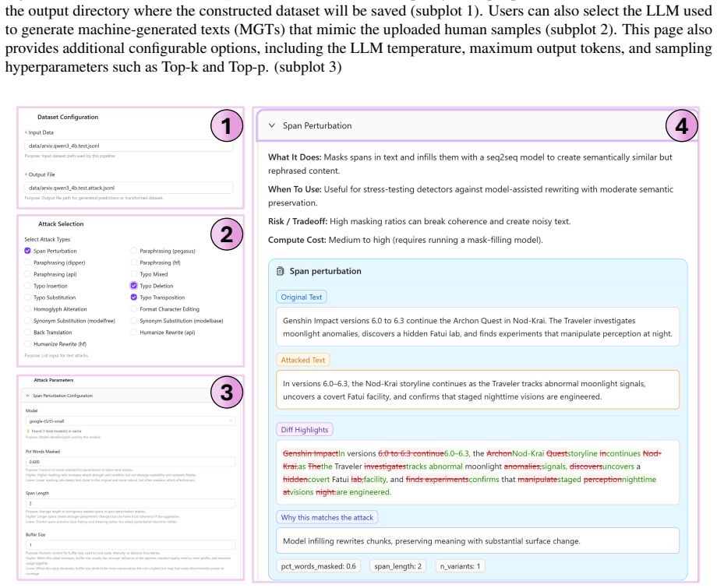Click Why this matches the attack
This screenshot has width=717, height=588.
pyautogui.click(x=327, y=517)
